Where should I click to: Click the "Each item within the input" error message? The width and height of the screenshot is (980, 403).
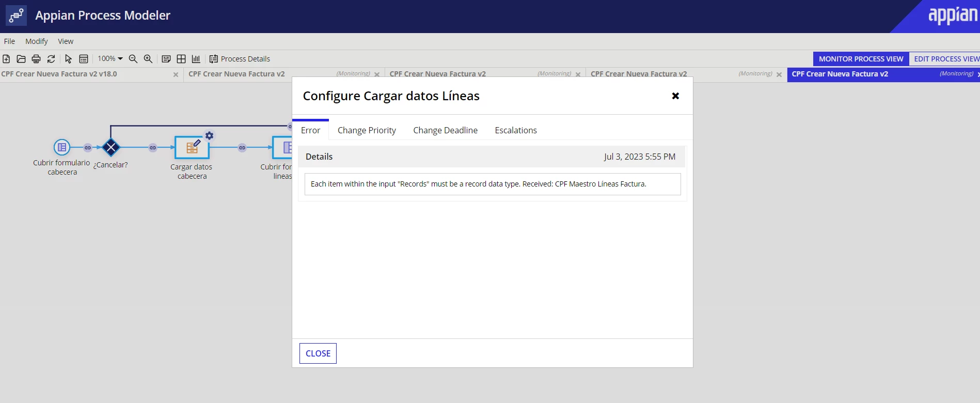point(478,184)
